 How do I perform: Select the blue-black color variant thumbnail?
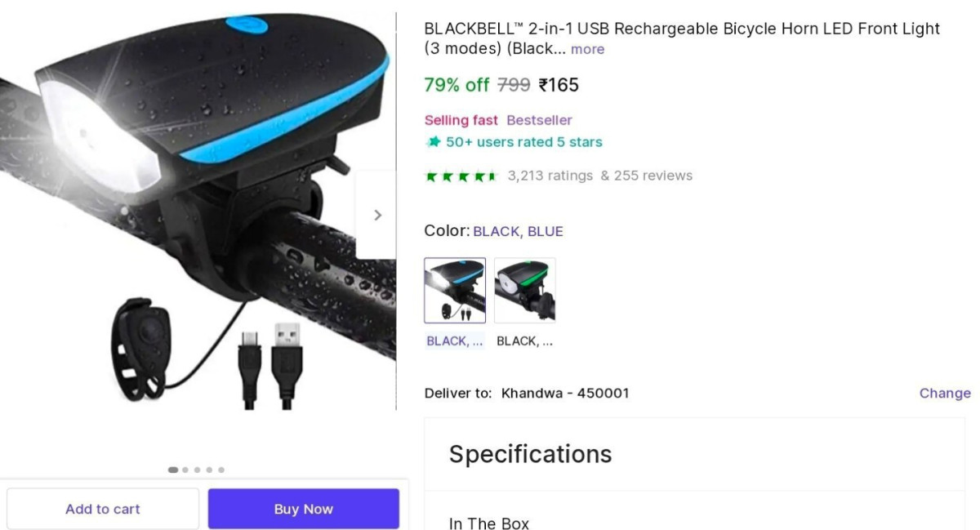[x=455, y=291]
